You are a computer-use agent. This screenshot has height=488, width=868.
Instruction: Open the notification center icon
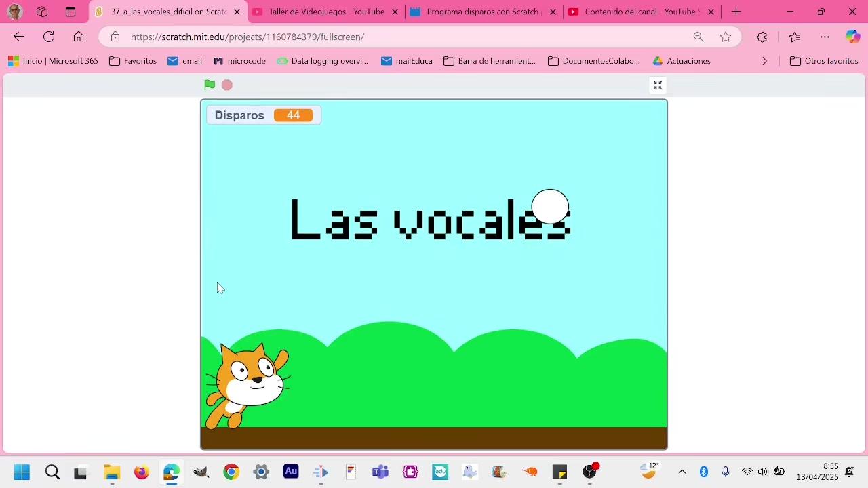tap(850, 472)
